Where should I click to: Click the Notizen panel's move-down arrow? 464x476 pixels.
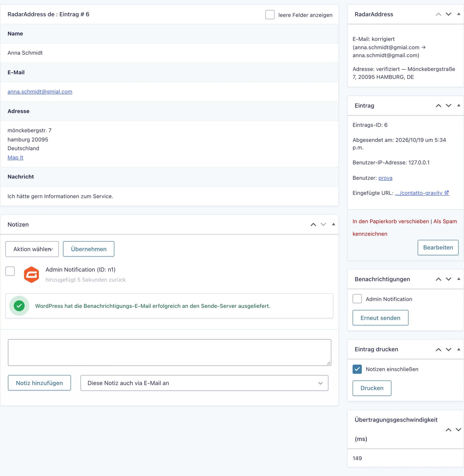(323, 224)
